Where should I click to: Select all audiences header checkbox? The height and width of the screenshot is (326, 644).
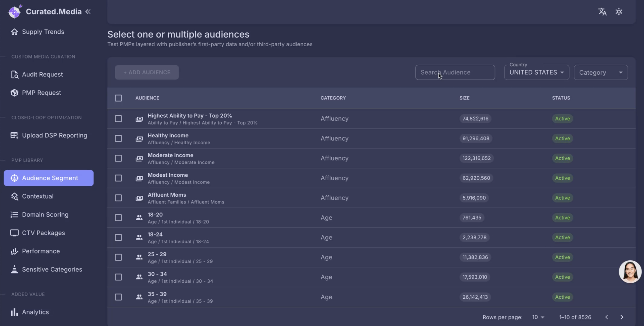point(118,98)
